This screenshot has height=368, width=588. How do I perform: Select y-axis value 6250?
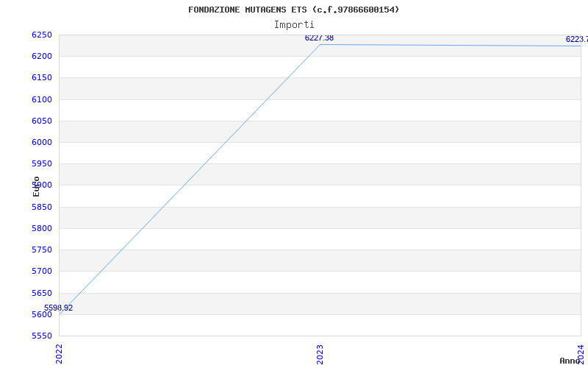point(42,35)
